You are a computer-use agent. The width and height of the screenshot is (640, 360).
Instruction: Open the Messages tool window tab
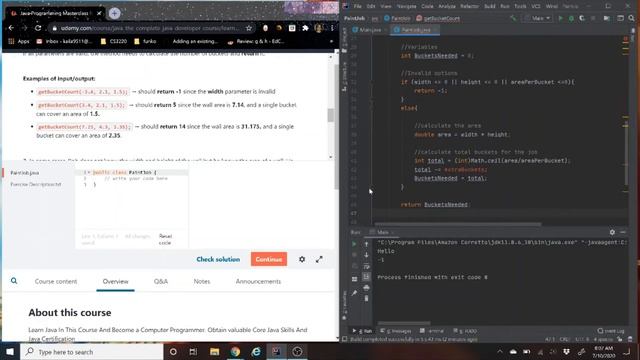(x=396, y=331)
